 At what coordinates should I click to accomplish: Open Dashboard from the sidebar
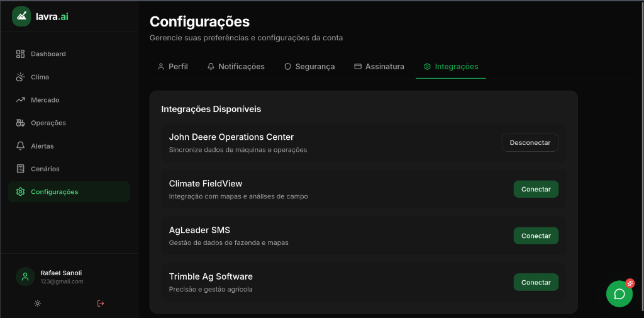pos(48,54)
